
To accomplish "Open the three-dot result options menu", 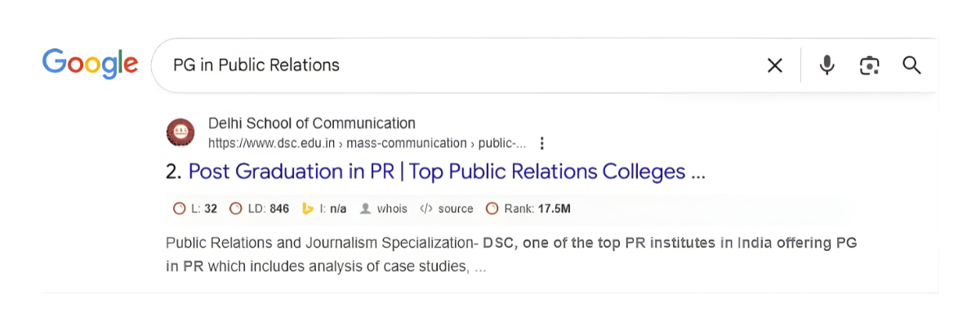I will click(x=541, y=144).
